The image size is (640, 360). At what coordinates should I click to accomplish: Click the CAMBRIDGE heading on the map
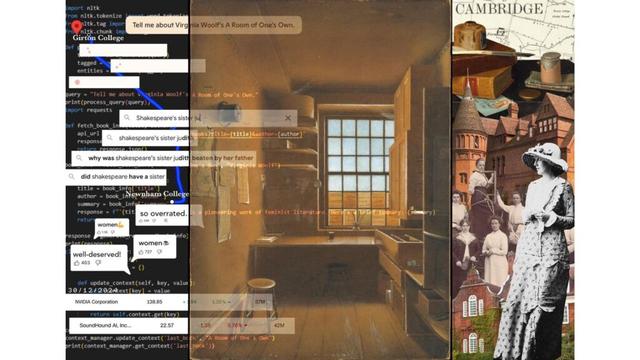(x=499, y=9)
